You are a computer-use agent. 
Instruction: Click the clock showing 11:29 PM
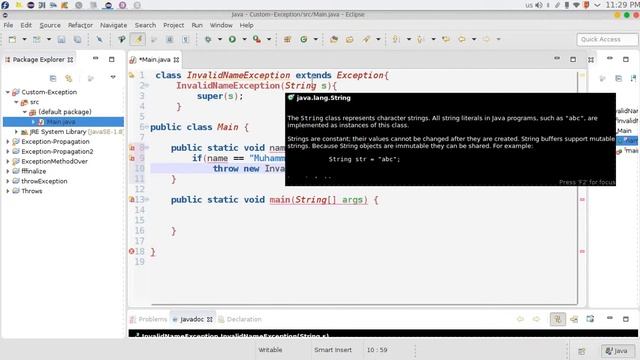click(622, 5)
